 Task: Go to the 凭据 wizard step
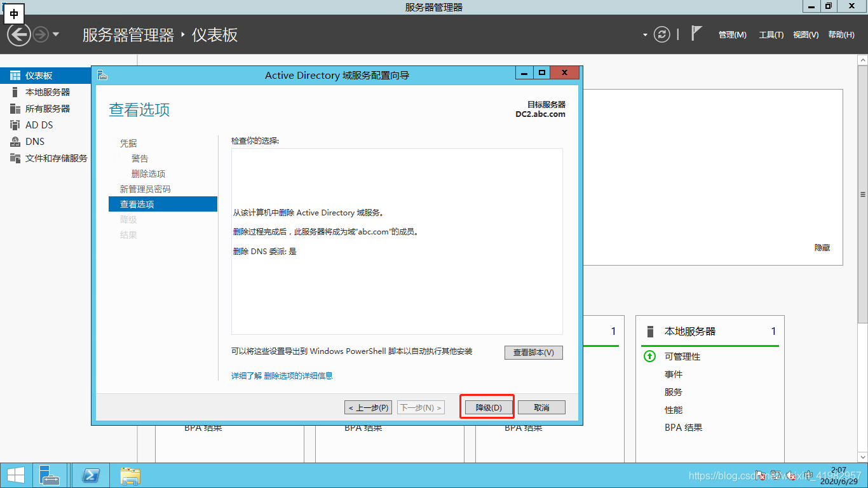coord(128,143)
